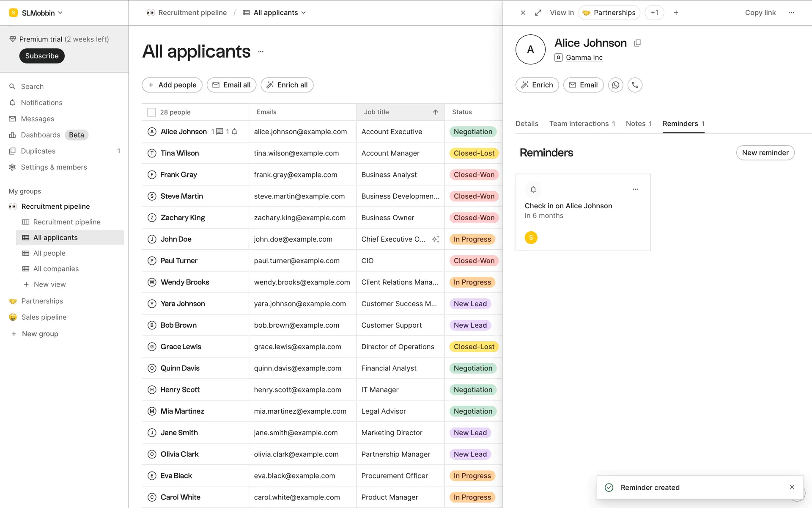
Task: Click the New reminder button
Action: (x=765, y=153)
